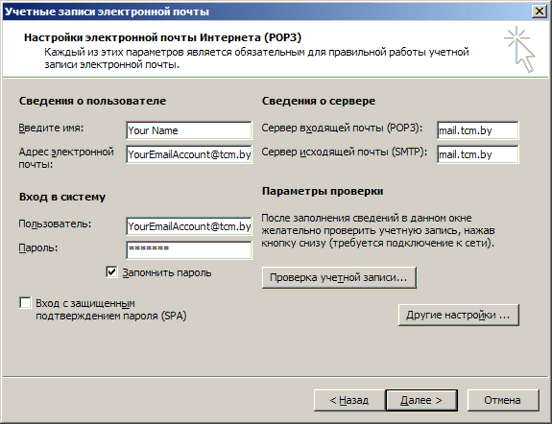Image resolution: width=552 pixels, height=424 pixels.
Task: Cancel the wizard with Отмена
Action: click(503, 400)
